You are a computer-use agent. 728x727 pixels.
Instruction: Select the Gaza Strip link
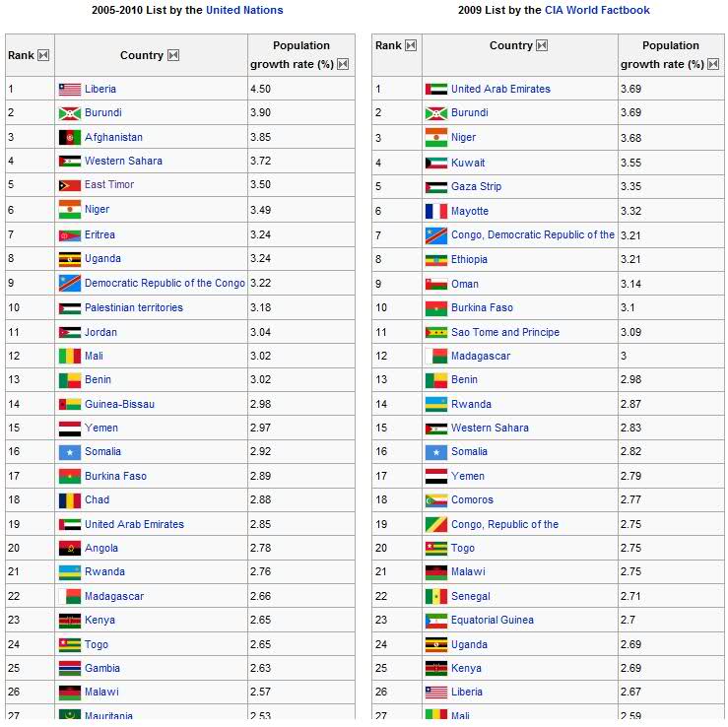click(x=476, y=186)
